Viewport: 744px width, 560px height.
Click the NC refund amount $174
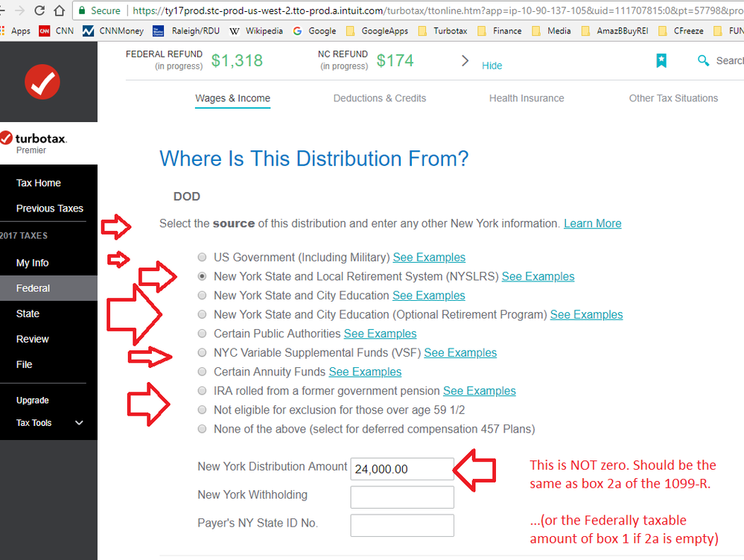click(x=395, y=60)
